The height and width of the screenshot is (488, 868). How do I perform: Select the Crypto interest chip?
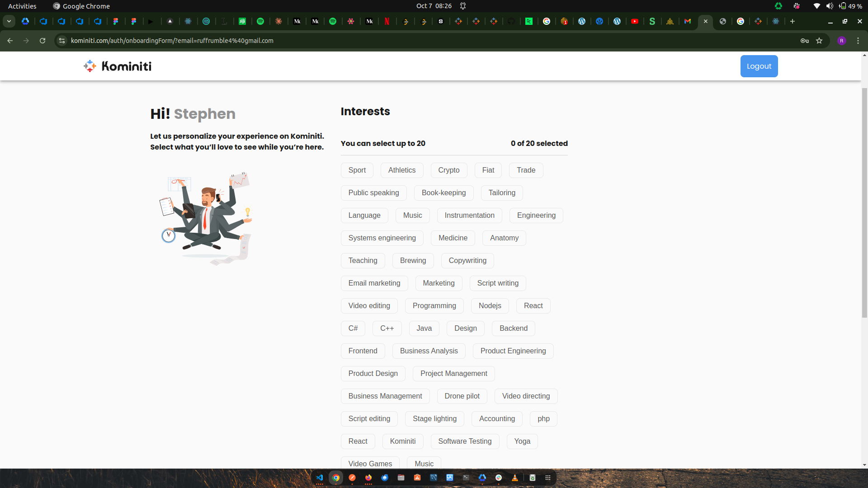pos(448,170)
